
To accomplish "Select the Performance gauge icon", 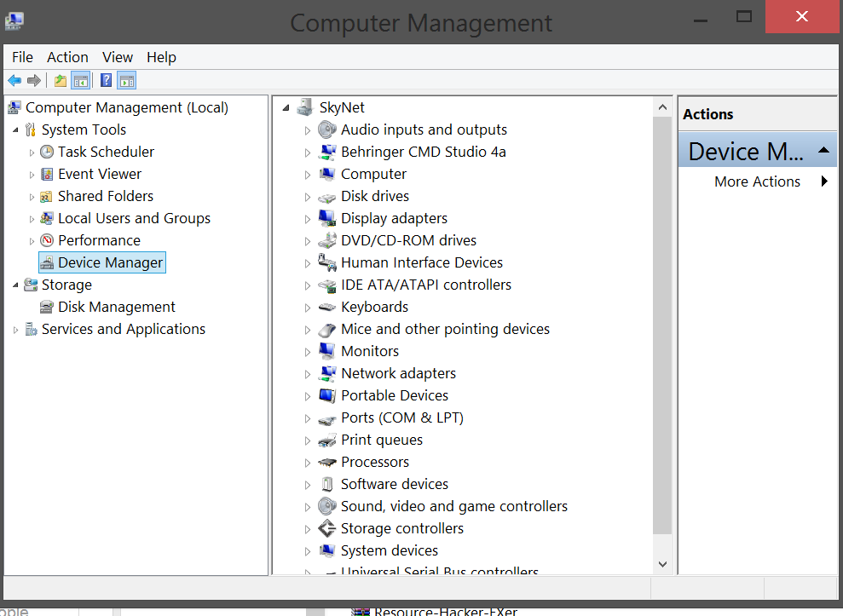I will [47, 240].
